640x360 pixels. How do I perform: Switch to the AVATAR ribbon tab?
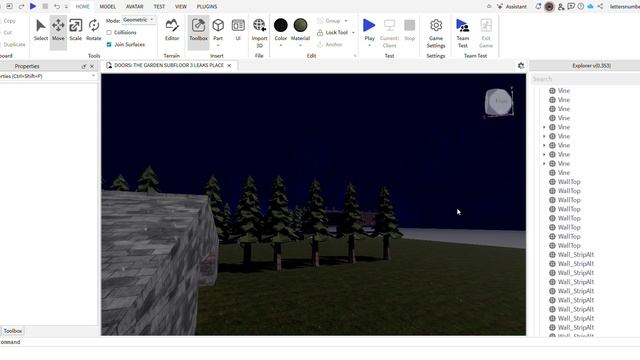pos(134,7)
